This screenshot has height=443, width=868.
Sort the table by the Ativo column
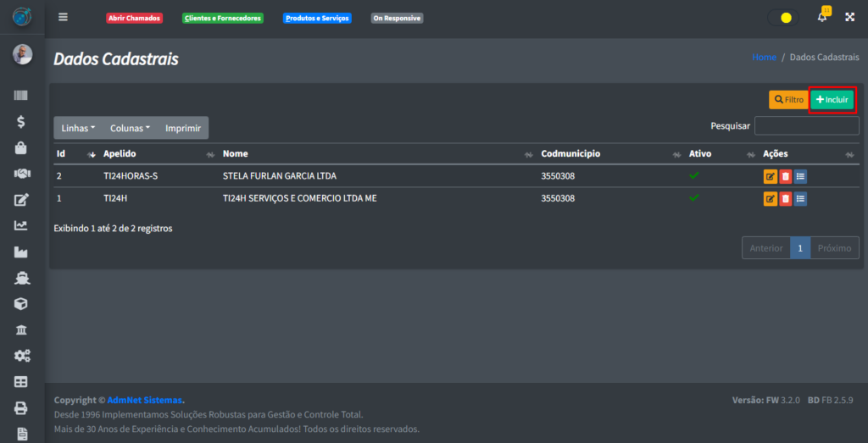[x=721, y=154]
